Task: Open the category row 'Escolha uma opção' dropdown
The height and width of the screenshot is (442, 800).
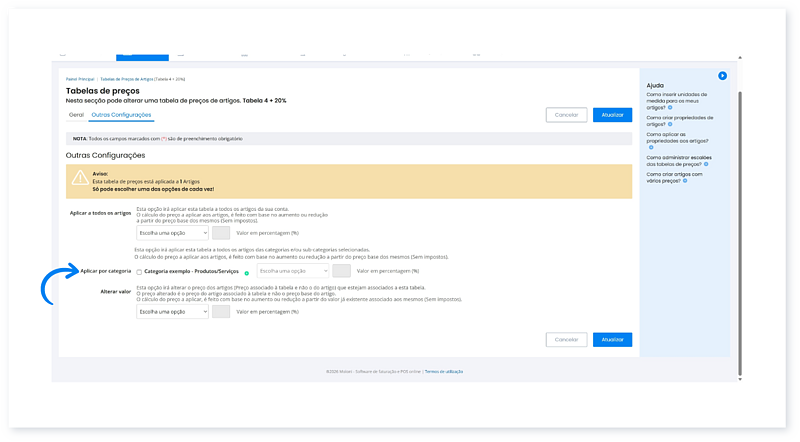Action: [292, 271]
